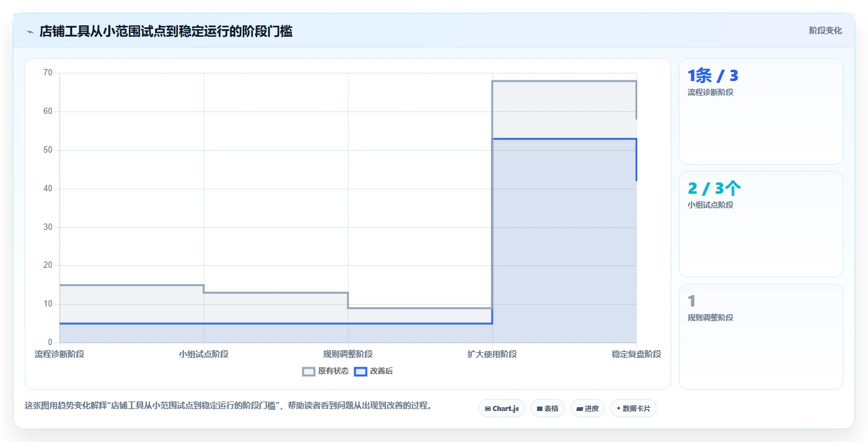Click the 规则调整阶段 x-axis label
The height and width of the screenshot is (442, 868).
(x=348, y=354)
